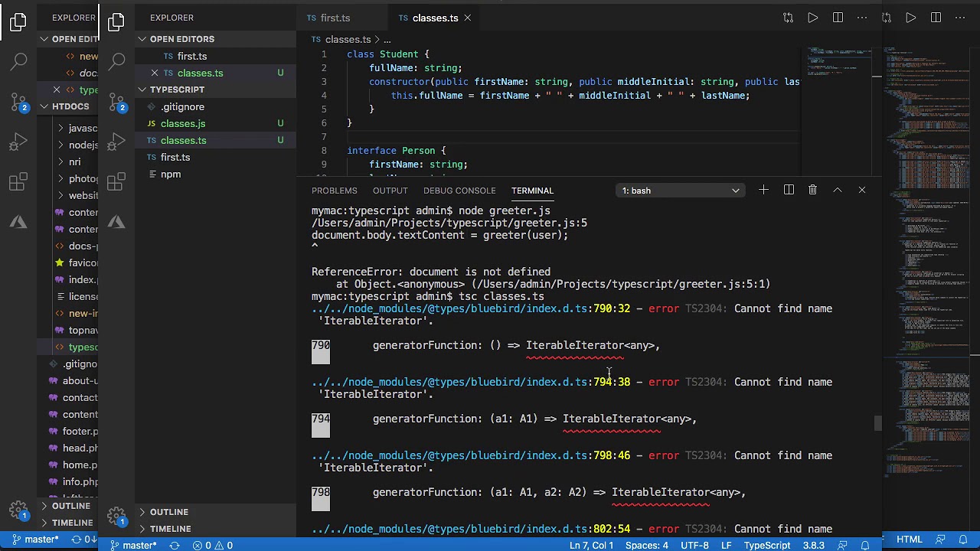Toggle maximized panel size with chevron

point(837,190)
